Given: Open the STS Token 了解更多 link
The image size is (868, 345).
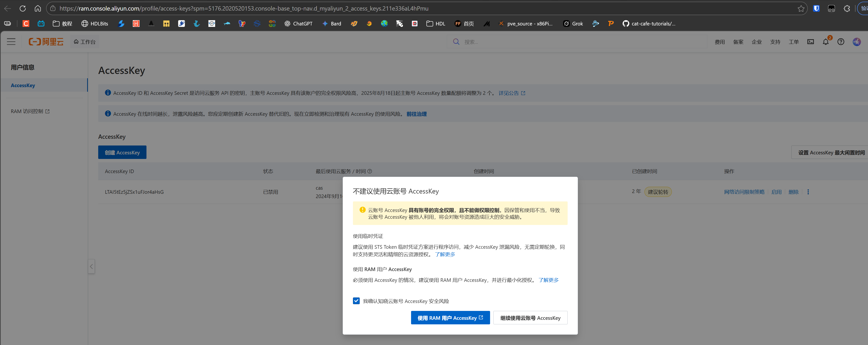Looking at the screenshot, I should coord(445,254).
